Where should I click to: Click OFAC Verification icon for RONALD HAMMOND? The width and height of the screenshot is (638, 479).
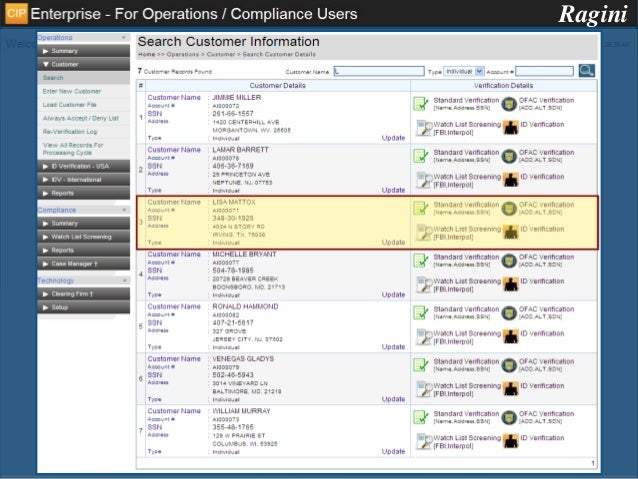pyautogui.click(x=509, y=313)
